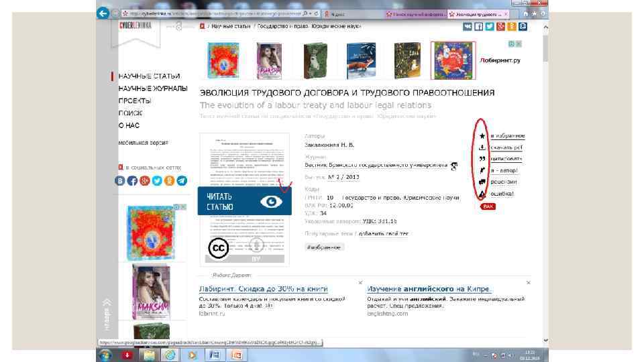This screenshot has width=644, height=362.
Task: Open Google Plus icon in sidebar social networks
Action: click(145, 180)
